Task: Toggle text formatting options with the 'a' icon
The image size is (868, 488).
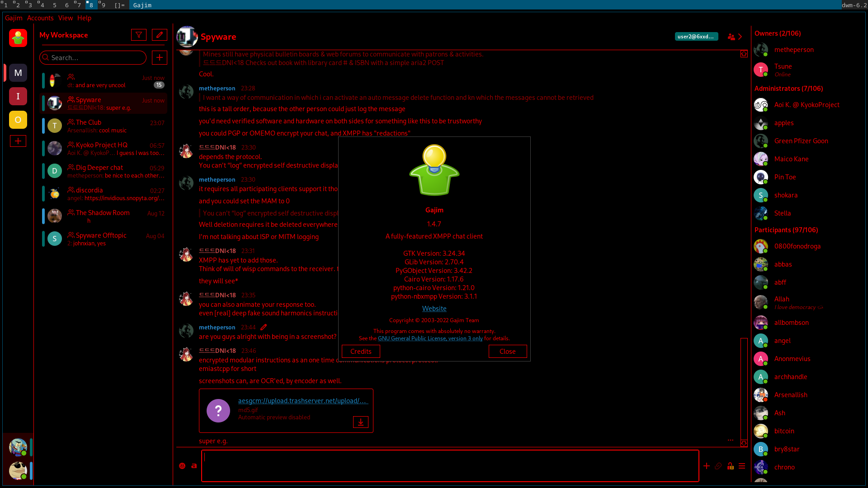Action: pos(194,466)
